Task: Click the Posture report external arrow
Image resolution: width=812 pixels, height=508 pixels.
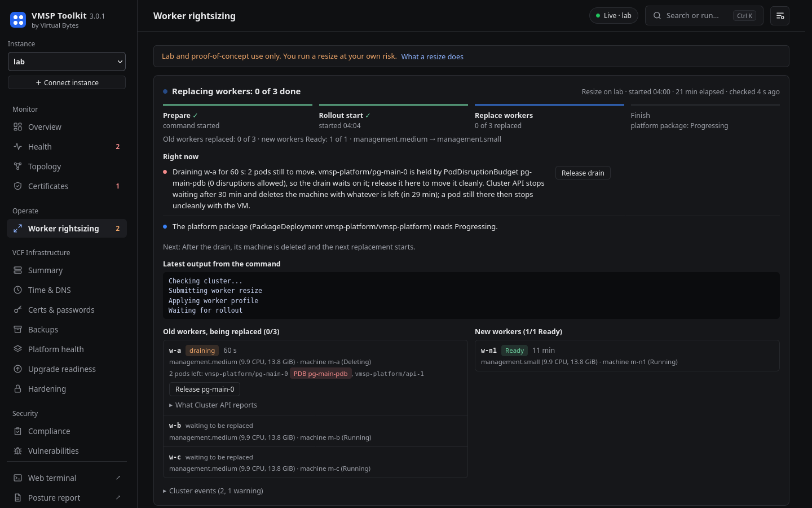Action: (x=118, y=497)
